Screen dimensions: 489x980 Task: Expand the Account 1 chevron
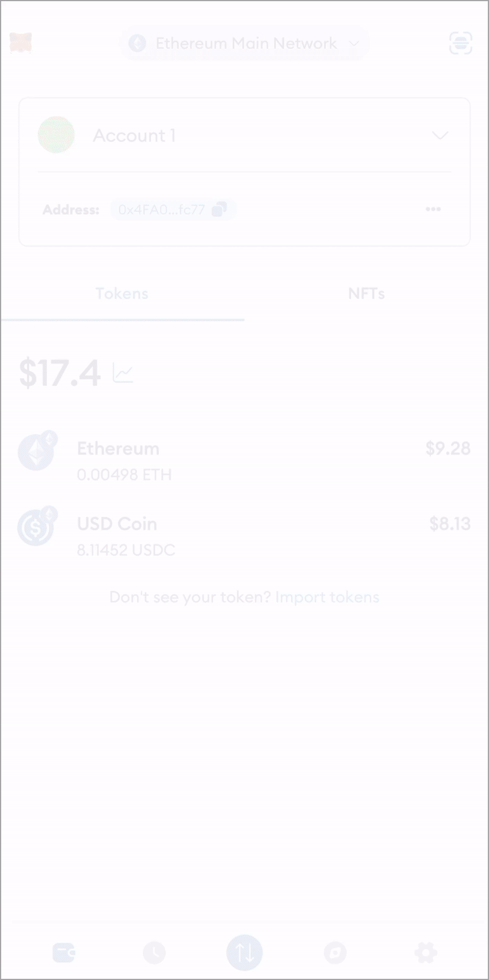(440, 135)
